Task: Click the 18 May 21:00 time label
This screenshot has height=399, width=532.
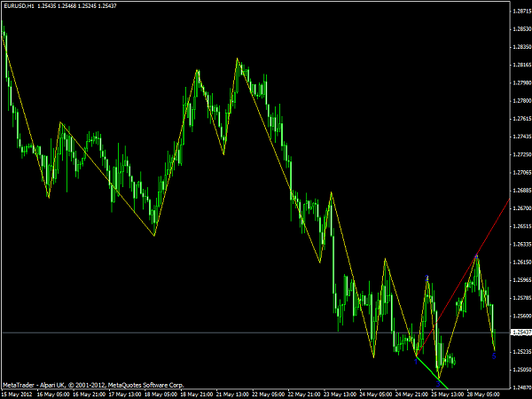Action: pyautogui.click(x=197, y=395)
